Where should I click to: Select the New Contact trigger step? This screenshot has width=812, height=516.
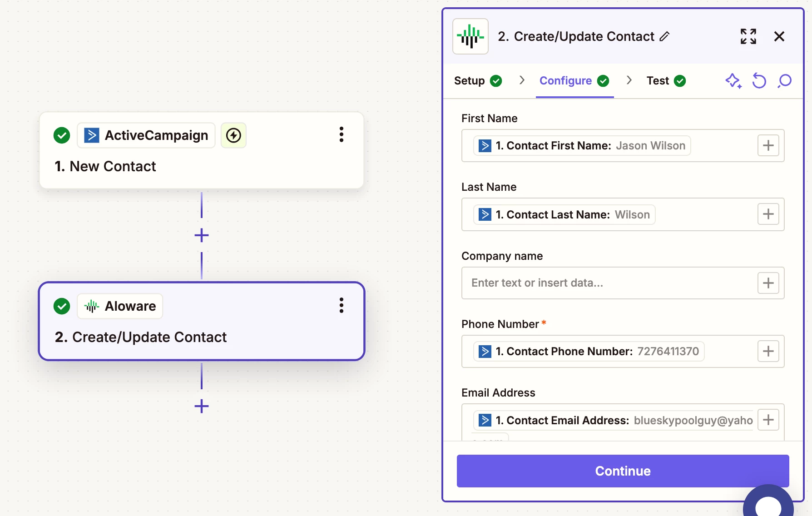point(202,150)
